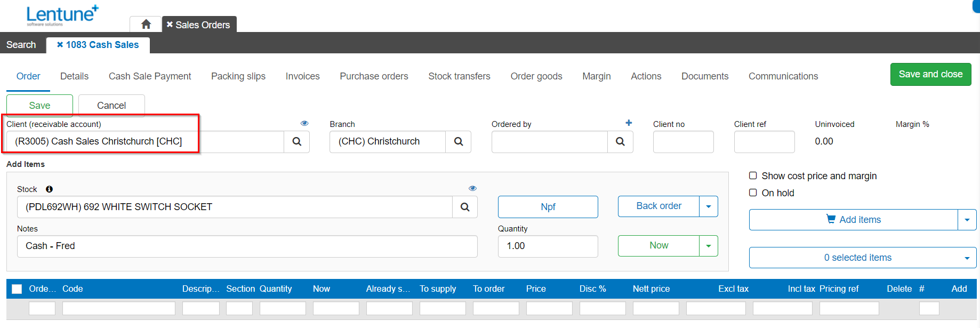Screen dimensions: 980x328
Task: Click the Stock input field
Action: (235, 207)
